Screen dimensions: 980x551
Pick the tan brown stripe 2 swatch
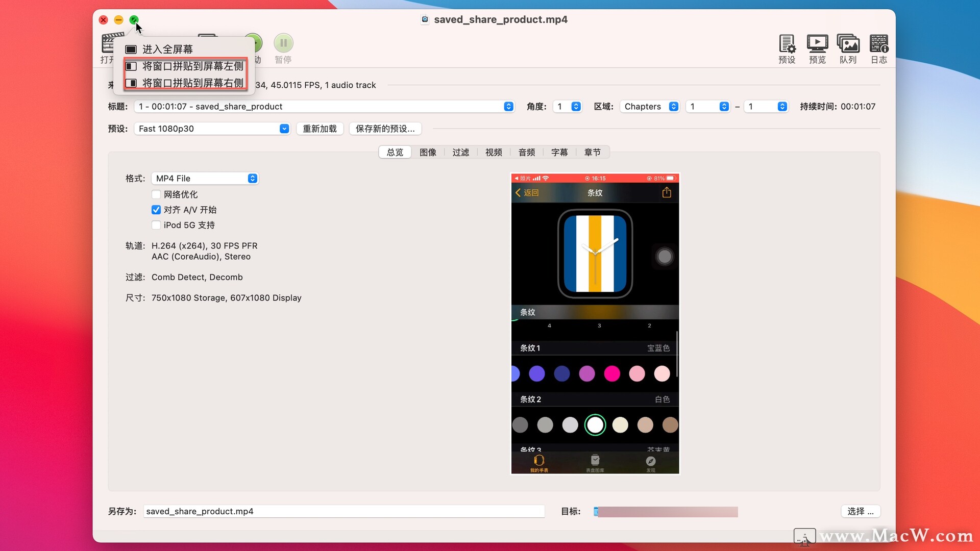point(670,424)
